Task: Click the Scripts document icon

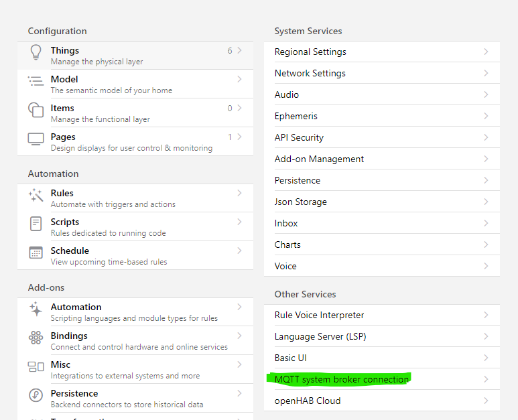Action: click(x=36, y=224)
